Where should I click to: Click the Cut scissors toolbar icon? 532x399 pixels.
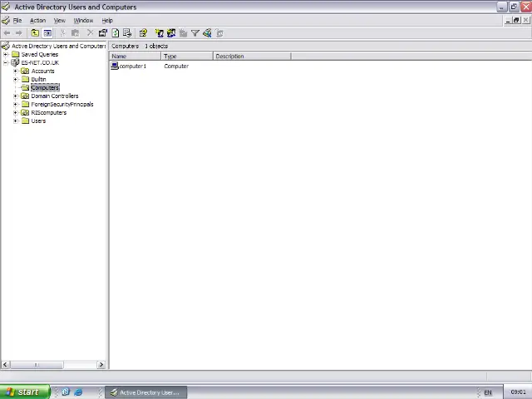pyautogui.click(x=62, y=33)
